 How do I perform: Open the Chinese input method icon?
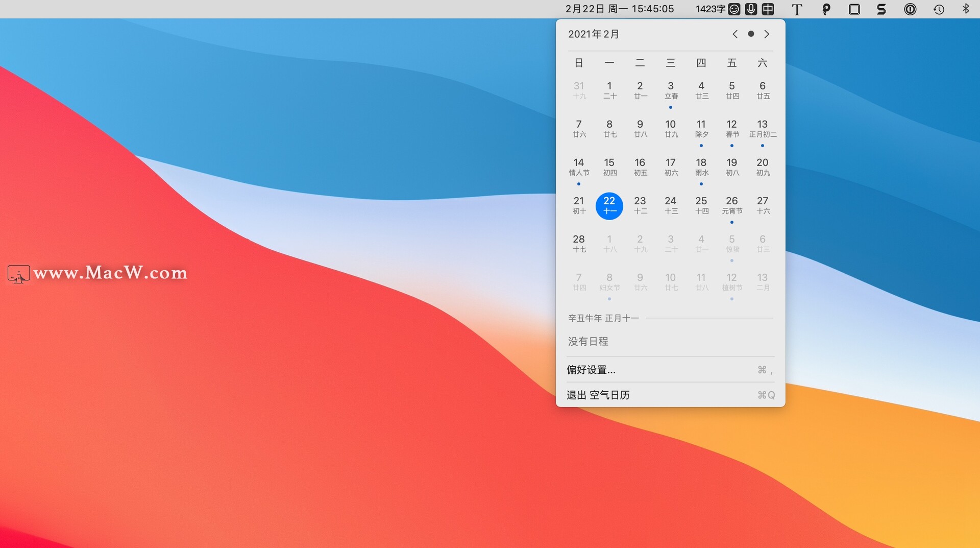coord(768,9)
